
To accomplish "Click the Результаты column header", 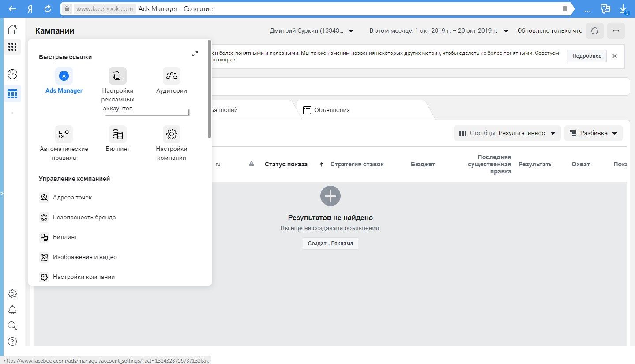I will [535, 164].
